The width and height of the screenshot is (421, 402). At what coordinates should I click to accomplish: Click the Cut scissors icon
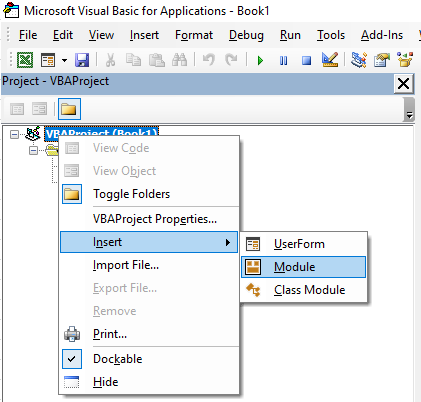pyautogui.click(x=110, y=60)
